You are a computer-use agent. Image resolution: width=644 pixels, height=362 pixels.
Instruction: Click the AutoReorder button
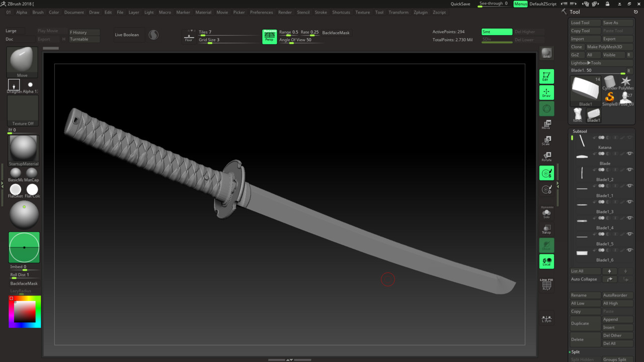[618, 295]
